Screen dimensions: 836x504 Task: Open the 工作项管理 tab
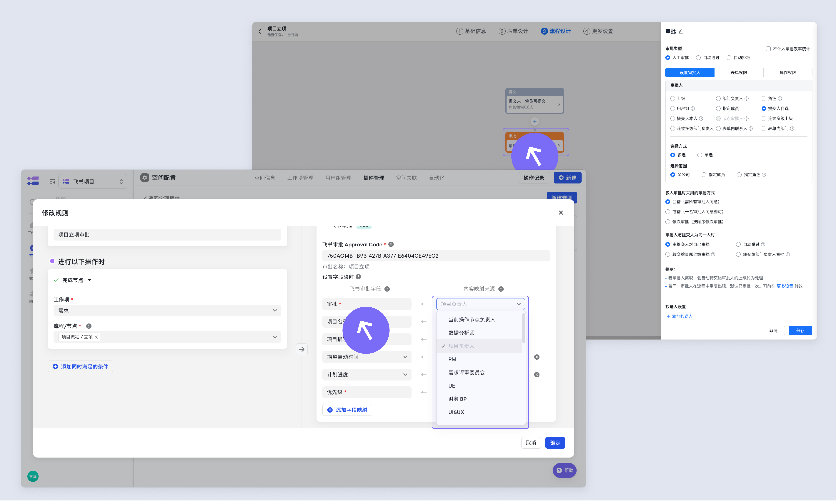(300, 178)
